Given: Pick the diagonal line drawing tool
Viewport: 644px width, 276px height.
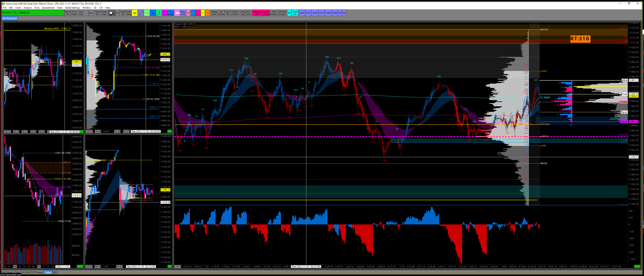Looking at the screenshot, I should [x=141, y=13].
